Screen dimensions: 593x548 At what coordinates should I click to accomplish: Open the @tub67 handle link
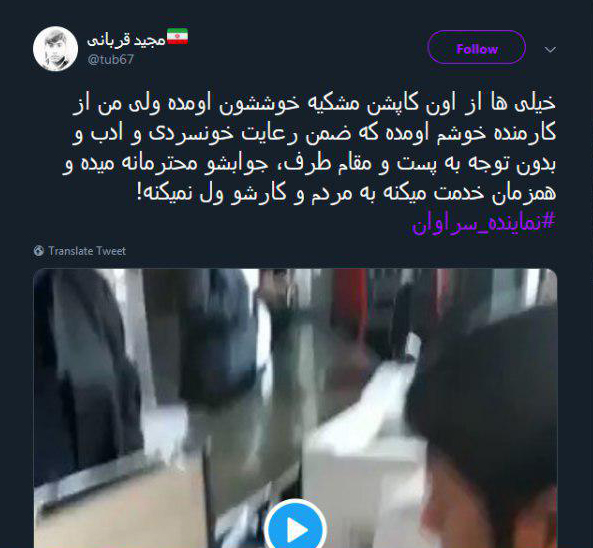click(x=110, y=59)
